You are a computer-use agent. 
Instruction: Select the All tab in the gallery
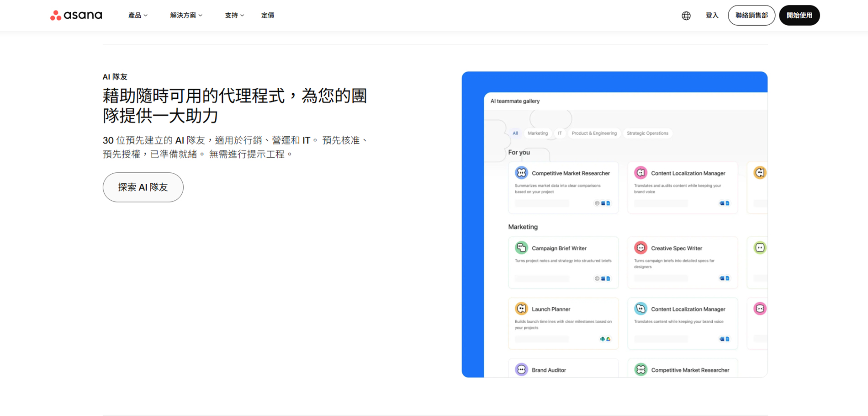coord(515,133)
